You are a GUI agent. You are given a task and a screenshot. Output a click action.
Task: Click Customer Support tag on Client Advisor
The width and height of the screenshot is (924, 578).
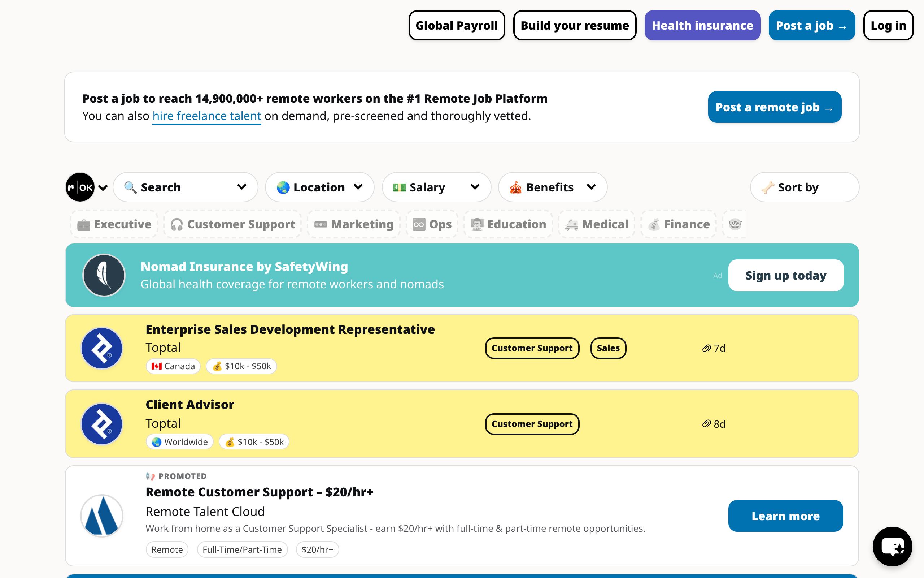pyautogui.click(x=532, y=424)
